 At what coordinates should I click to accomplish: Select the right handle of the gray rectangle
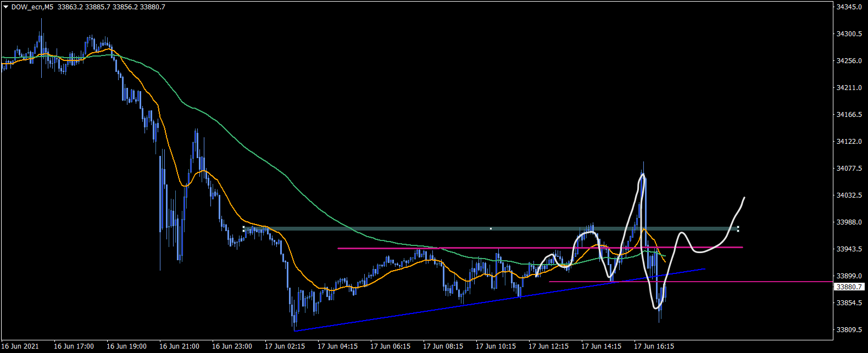coord(738,228)
